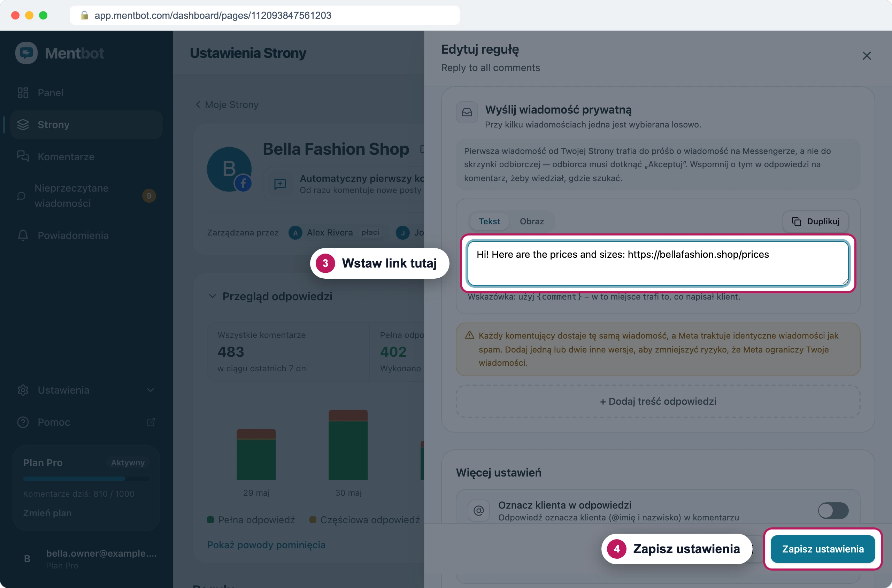Click the Bella Fashion Shop heading

[x=336, y=149]
